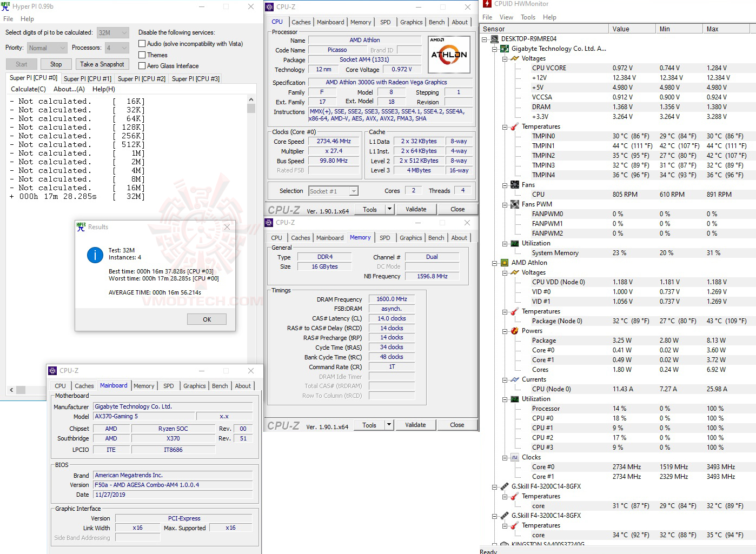Click the Start button in Hyper PI
The width and height of the screenshot is (756, 554).
[22, 64]
